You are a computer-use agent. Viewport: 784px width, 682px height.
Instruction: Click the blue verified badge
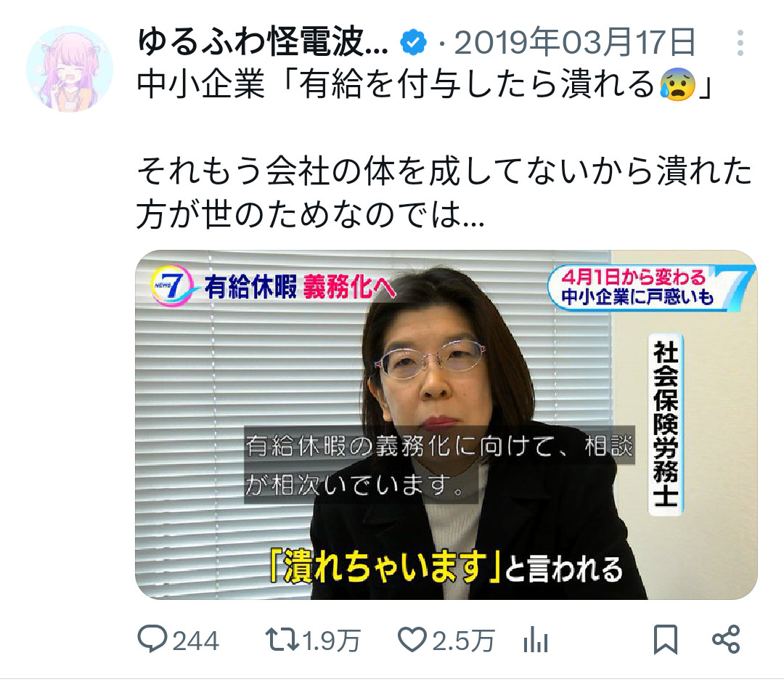(413, 42)
